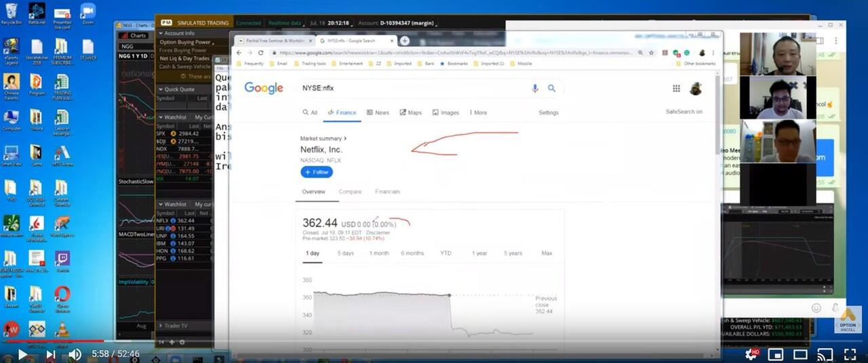Open a new Chrome tab
The height and width of the screenshot is (363, 868).
point(404,41)
